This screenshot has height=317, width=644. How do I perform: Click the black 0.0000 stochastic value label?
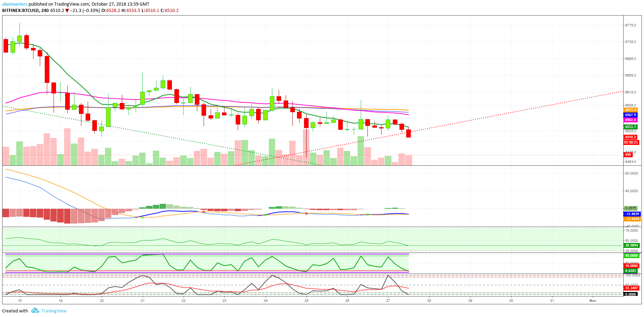631,294
